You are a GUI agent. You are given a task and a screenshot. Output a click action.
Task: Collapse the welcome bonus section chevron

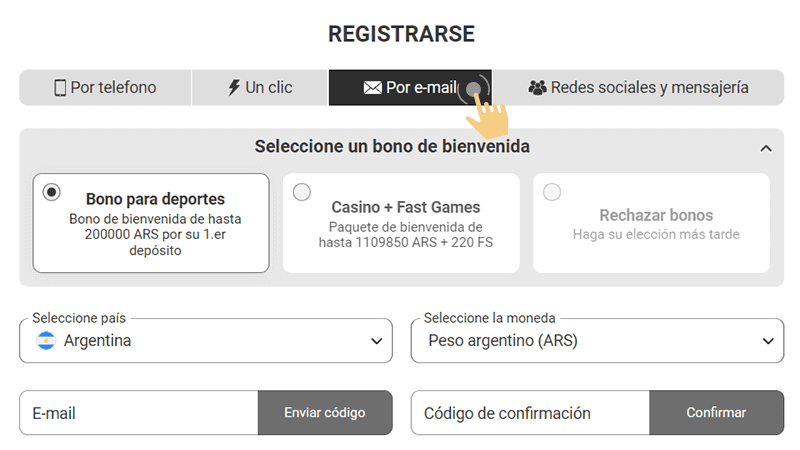pyautogui.click(x=766, y=148)
